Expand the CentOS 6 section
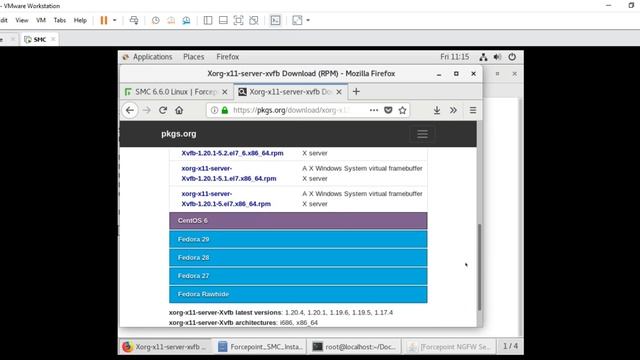The image size is (640, 360). pos(298,220)
